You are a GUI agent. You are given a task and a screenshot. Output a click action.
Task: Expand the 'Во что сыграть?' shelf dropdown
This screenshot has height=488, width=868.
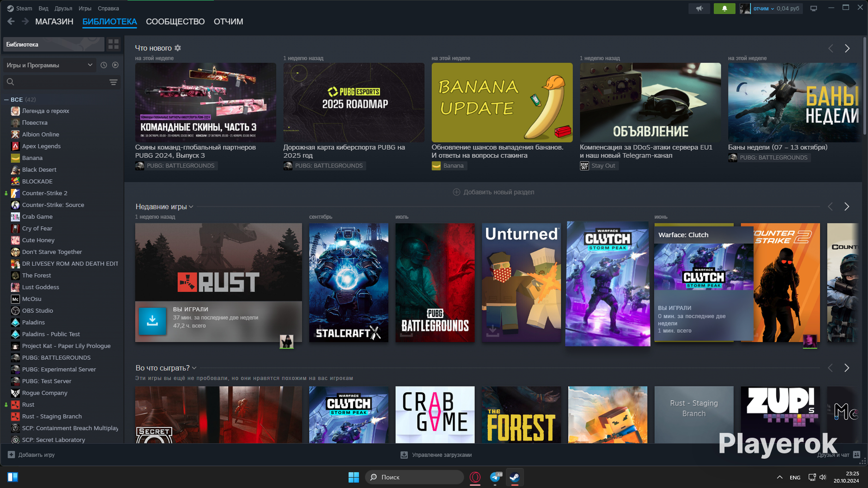[x=194, y=368]
